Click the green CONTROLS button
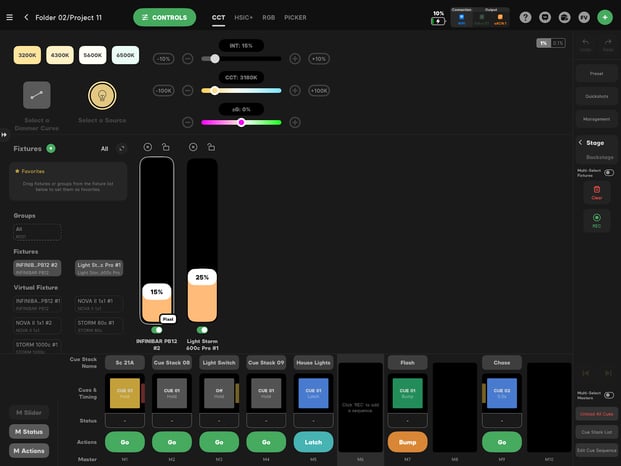Image resolution: width=621 pixels, height=466 pixels. [x=164, y=17]
